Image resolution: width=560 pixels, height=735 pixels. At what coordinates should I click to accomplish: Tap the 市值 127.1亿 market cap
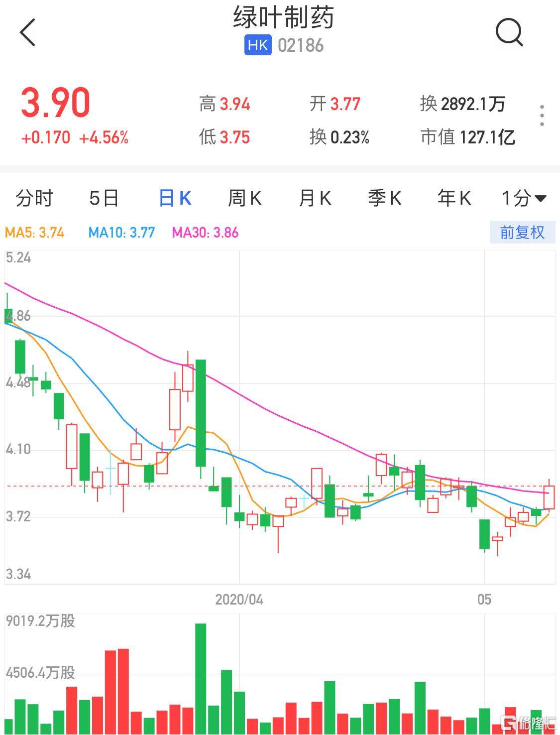pyautogui.click(x=467, y=137)
